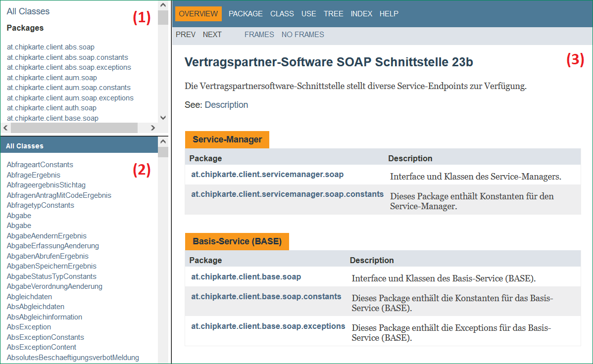Image resolution: width=593 pixels, height=364 pixels.
Task: Click the scroll-left arrow in the Packages frame
Action: click(x=5, y=128)
